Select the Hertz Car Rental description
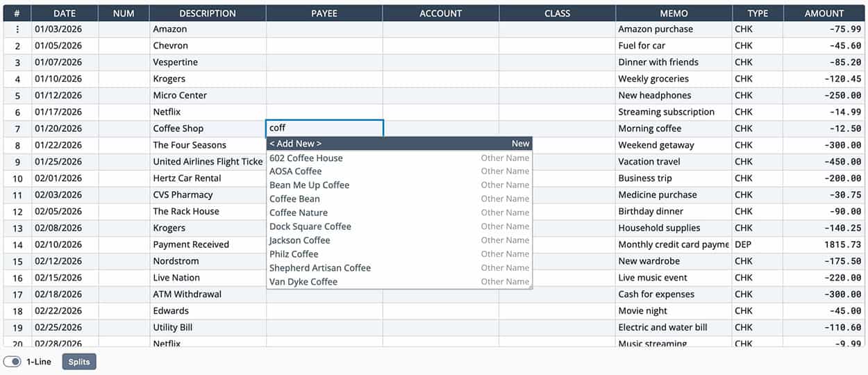Viewport: 868px width, 375px height. pos(208,178)
